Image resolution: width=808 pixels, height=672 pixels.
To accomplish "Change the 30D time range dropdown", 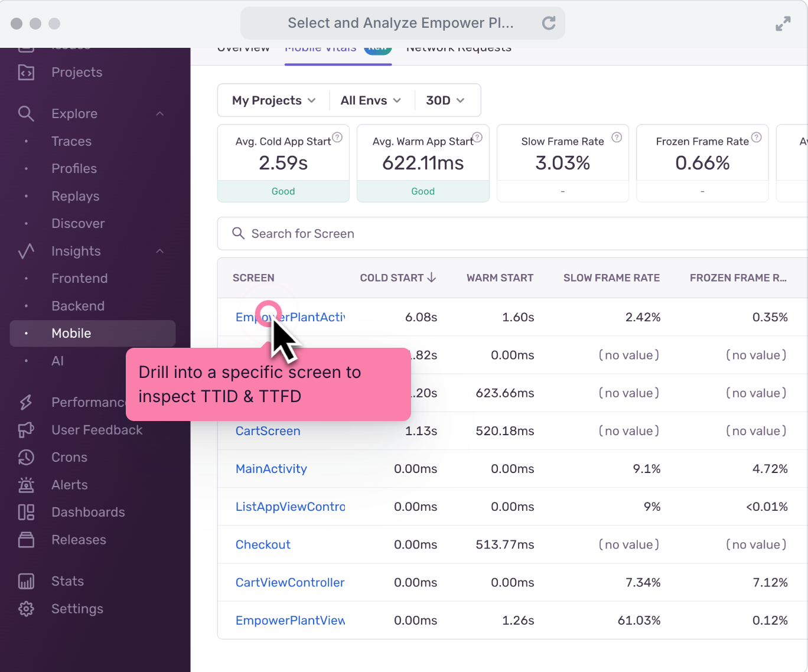I will tap(445, 100).
